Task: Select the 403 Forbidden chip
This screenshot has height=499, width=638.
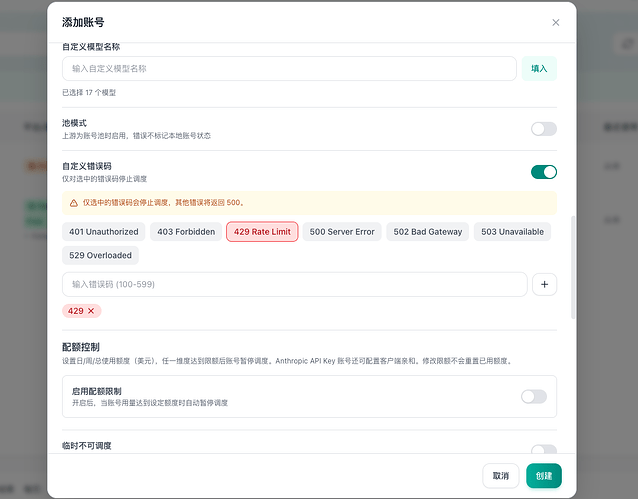Action: 186,232
